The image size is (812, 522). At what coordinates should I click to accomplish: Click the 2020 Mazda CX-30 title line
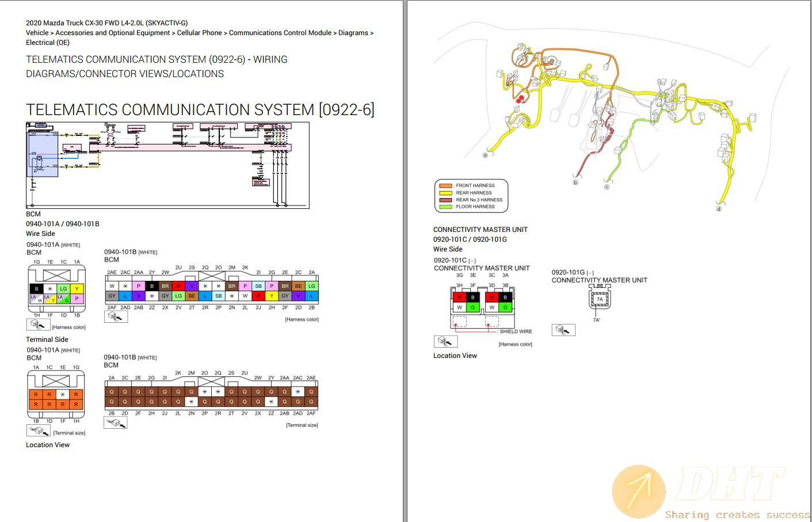pyautogui.click(x=106, y=23)
